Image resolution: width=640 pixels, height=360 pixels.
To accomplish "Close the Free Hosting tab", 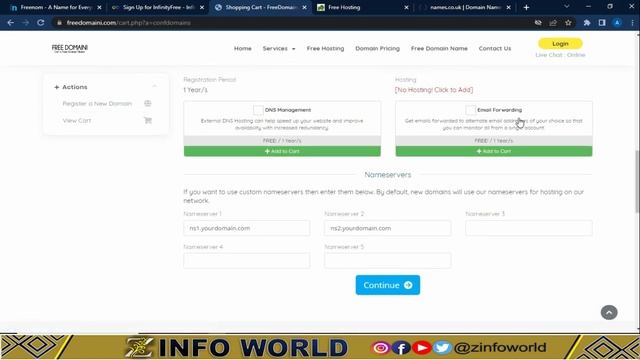I will [406, 7].
